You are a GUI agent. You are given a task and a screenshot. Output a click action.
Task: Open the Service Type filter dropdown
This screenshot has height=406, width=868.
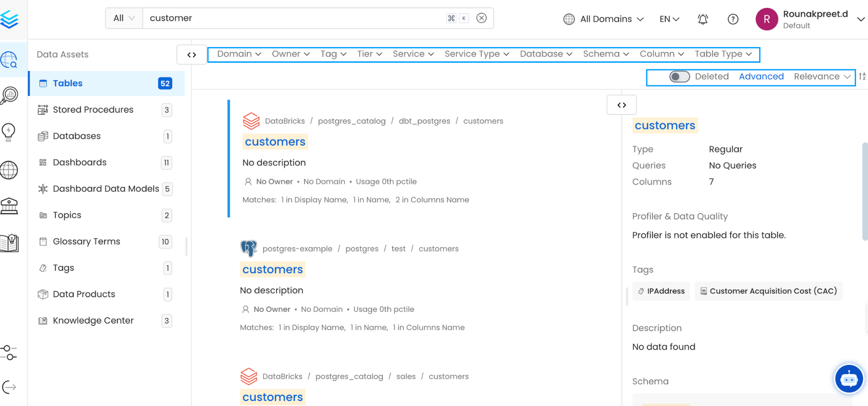tap(477, 54)
